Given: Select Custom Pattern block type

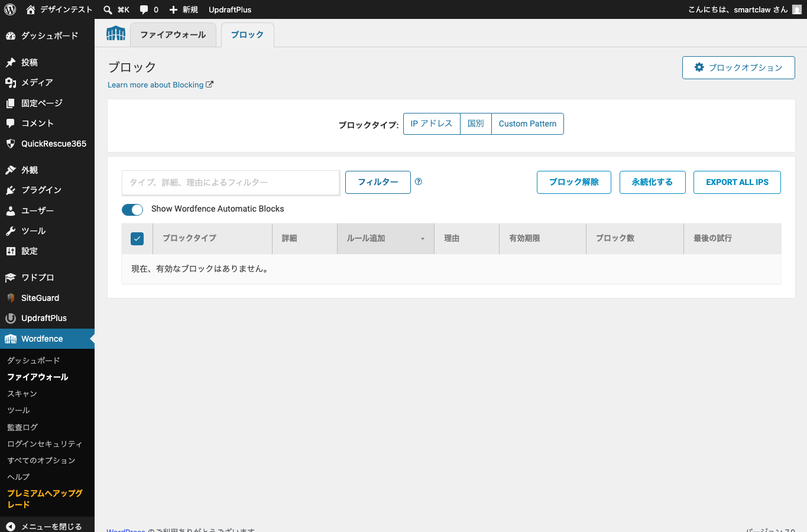Looking at the screenshot, I should click(x=527, y=124).
